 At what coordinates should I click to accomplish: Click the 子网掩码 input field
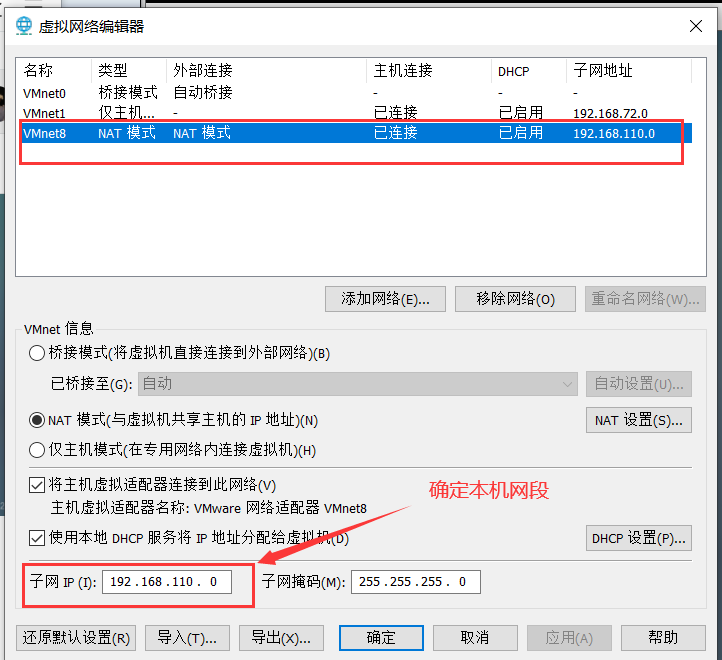(x=416, y=582)
